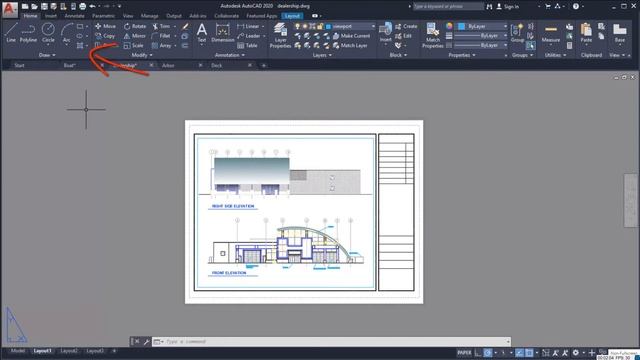
Task: Switch to the Model tab
Action: tap(18, 351)
